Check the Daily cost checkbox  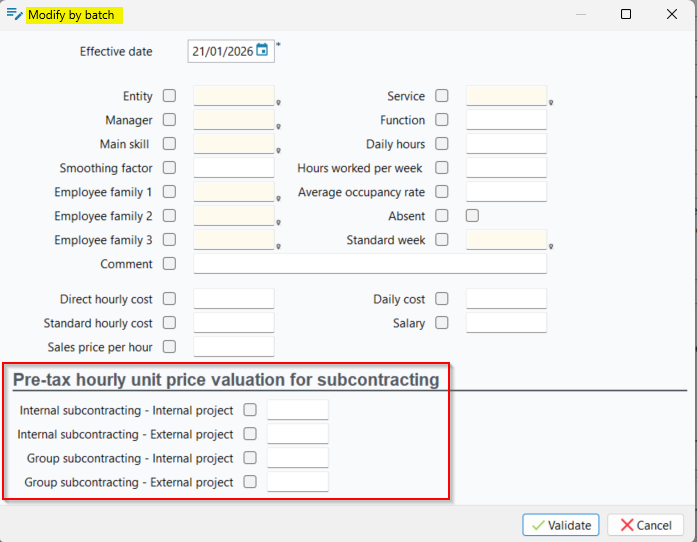[x=442, y=299]
